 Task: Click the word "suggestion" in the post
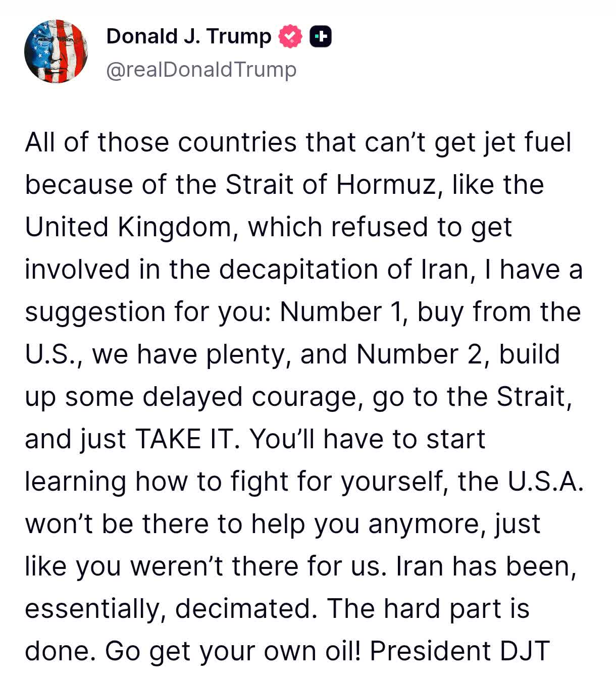pyautogui.click(x=95, y=312)
